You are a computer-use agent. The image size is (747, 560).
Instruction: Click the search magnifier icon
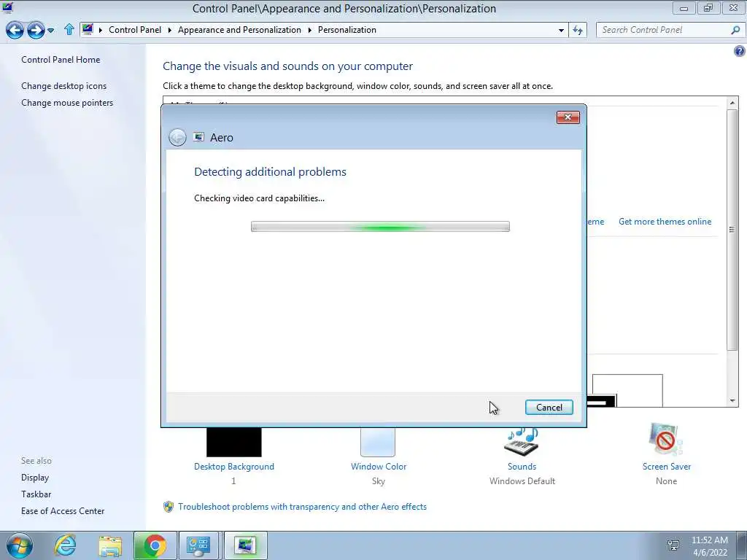735,30
